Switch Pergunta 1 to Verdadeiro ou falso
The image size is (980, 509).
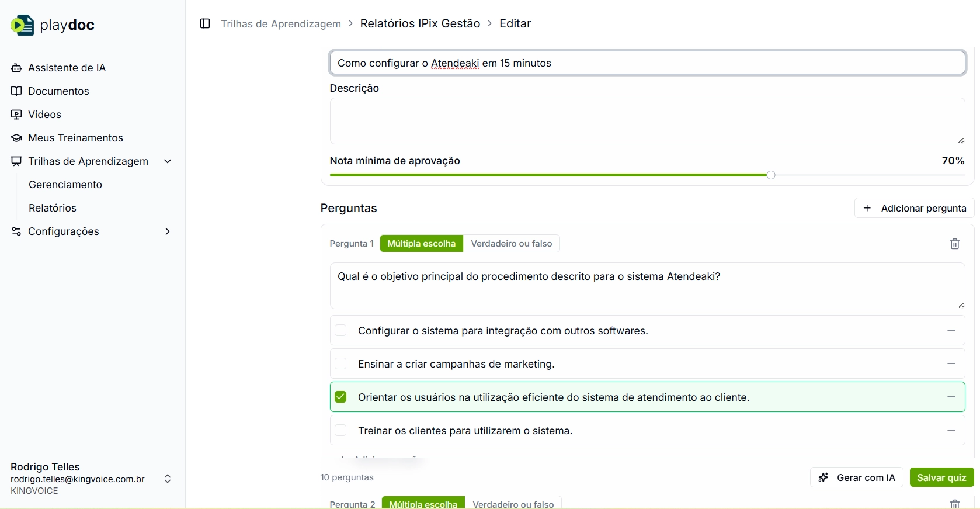coord(512,244)
